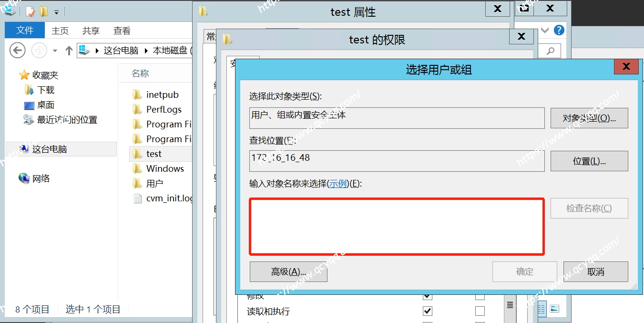Click the Properties icon in quick access toolbar

[30, 12]
